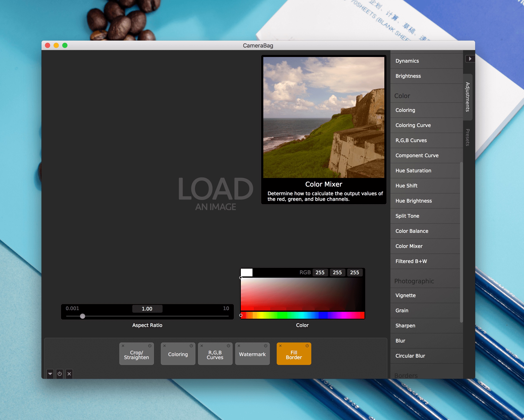Click the right-arrow panel collapse button
The height and width of the screenshot is (420, 524).
point(470,59)
